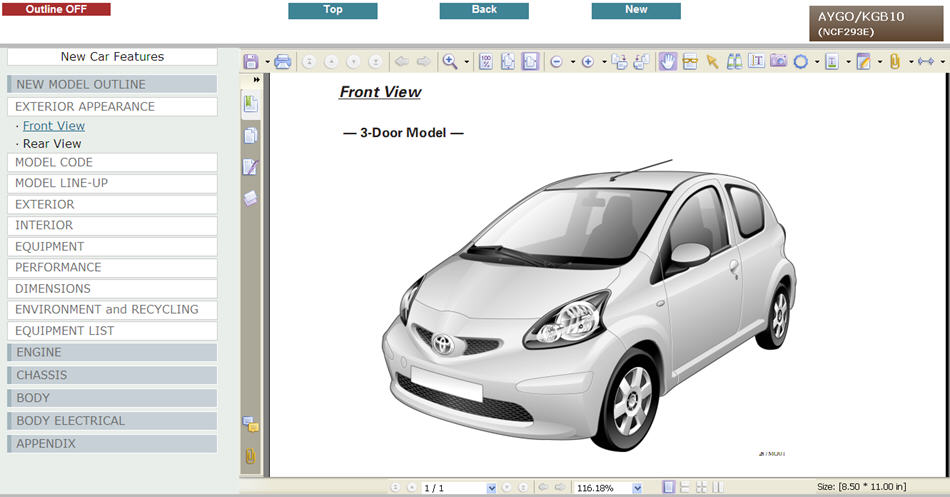
Task: Click the Save icon in PDF toolbar
Action: click(250, 62)
